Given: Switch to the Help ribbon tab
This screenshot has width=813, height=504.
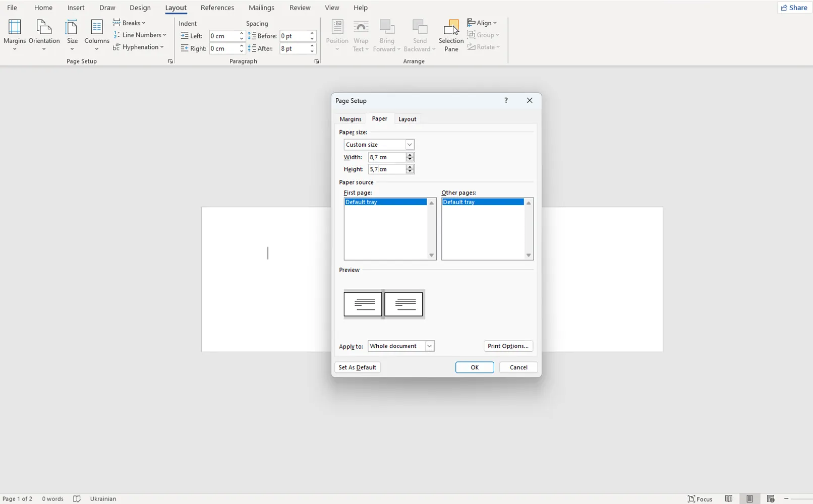Looking at the screenshot, I should [x=361, y=8].
